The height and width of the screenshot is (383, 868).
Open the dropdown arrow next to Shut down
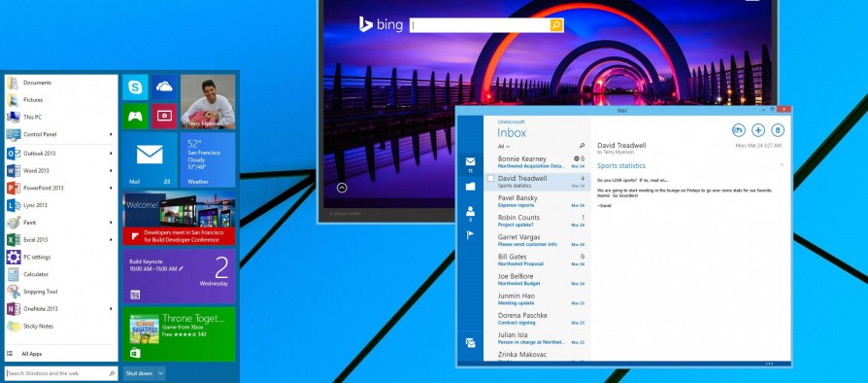[x=160, y=373]
